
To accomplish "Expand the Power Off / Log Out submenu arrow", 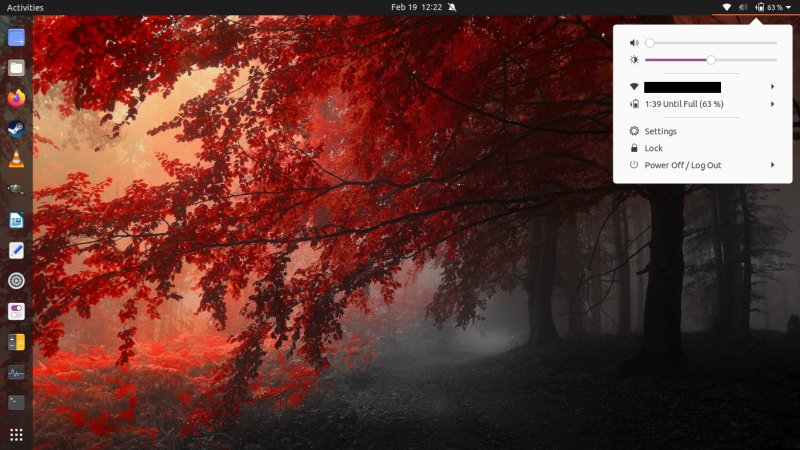I will tap(772, 165).
